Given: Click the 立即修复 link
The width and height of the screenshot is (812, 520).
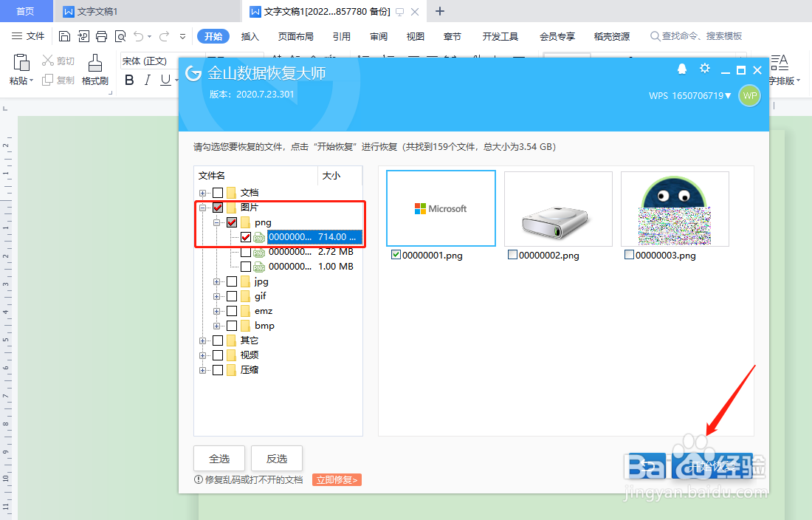Looking at the screenshot, I should tap(337, 479).
